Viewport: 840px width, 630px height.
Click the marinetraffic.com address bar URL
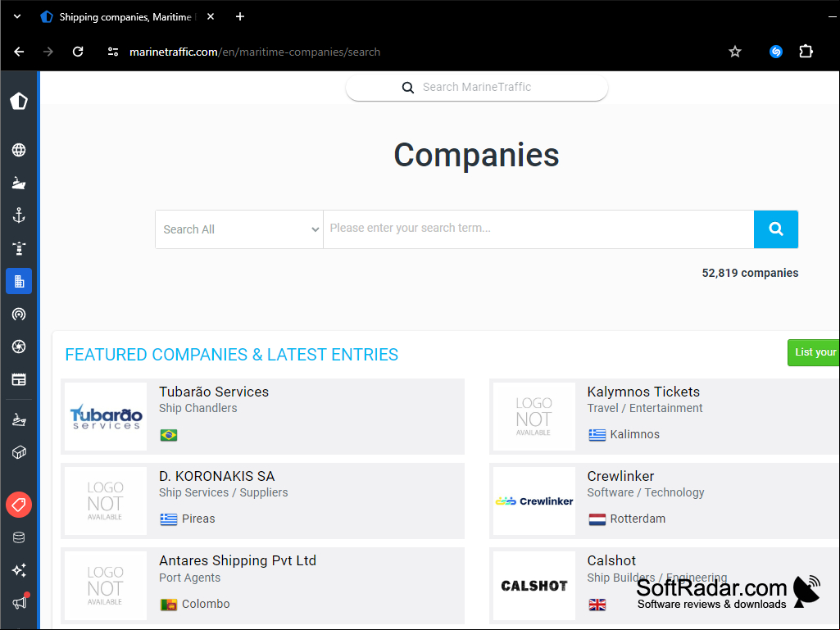point(255,52)
